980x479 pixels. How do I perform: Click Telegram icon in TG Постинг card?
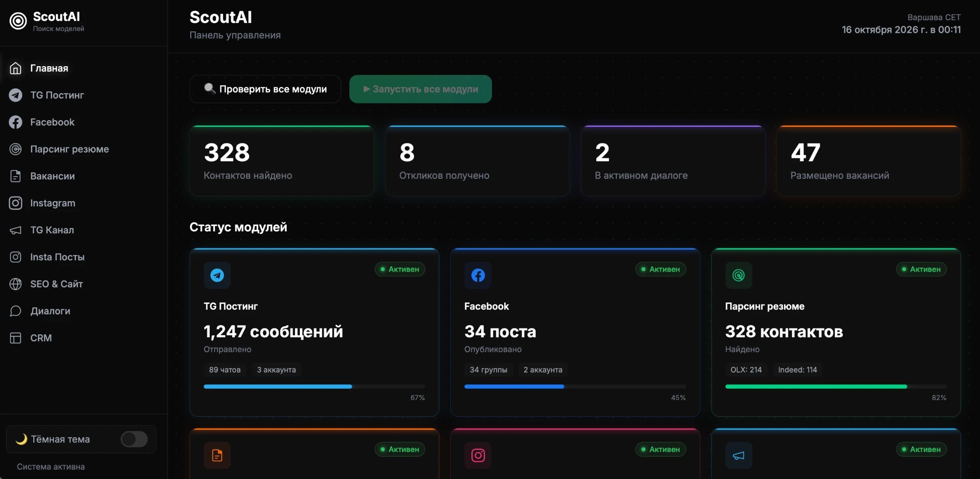click(x=217, y=275)
